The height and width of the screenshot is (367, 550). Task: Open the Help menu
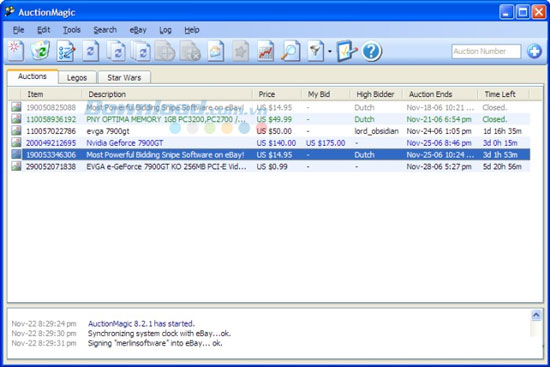pyautogui.click(x=192, y=30)
